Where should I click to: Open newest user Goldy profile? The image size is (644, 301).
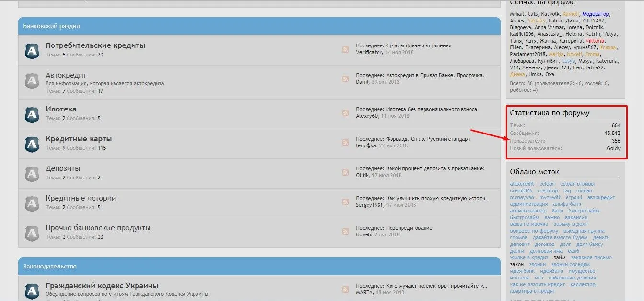[x=613, y=148]
